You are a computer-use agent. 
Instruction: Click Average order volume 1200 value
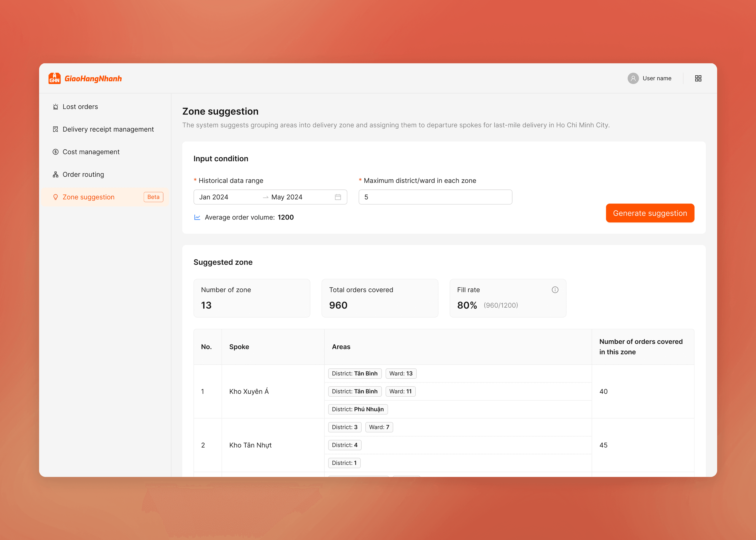(x=286, y=218)
